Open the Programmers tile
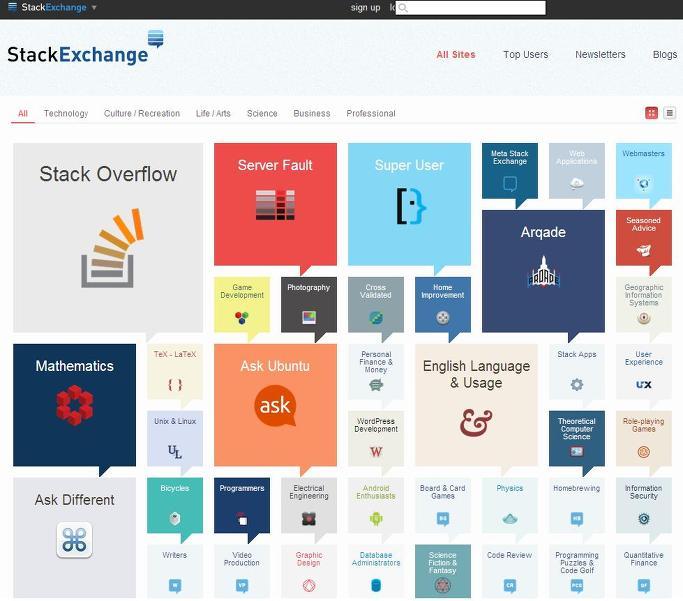The width and height of the screenshot is (683, 601). (x=242, y=505)
